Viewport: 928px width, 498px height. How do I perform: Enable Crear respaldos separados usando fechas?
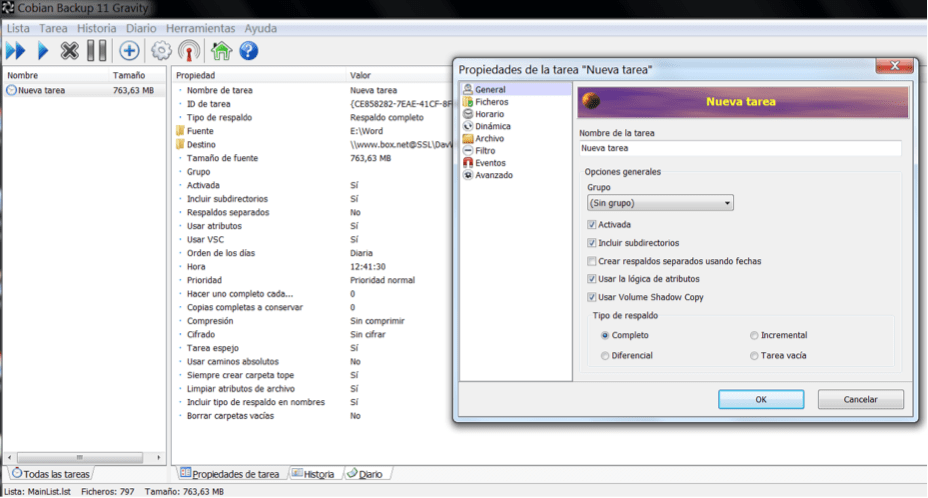[x=591, y=261]
